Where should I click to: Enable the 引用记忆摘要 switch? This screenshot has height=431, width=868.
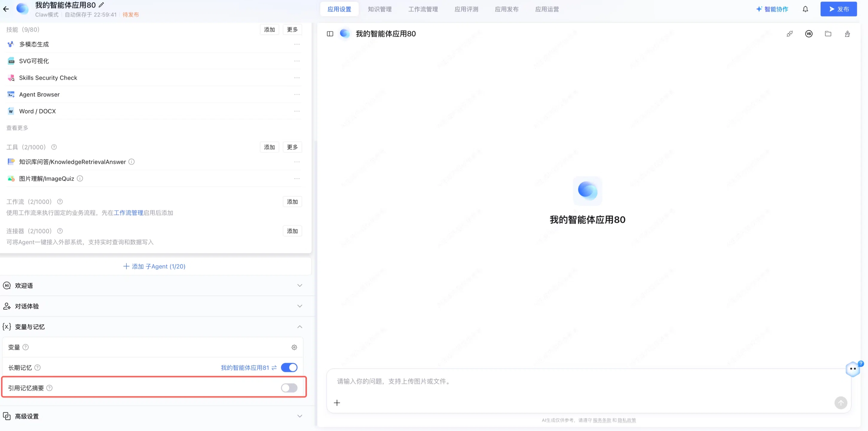[x=289, y=388]
